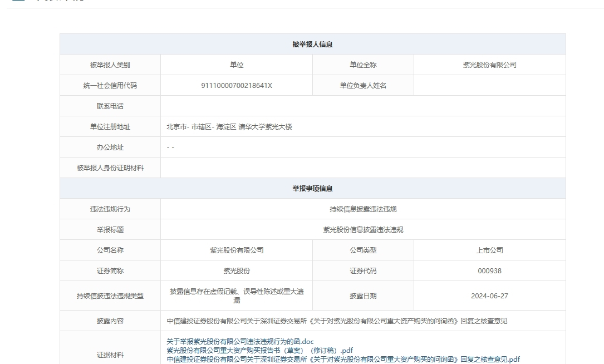This screenshot has width=604, height=364.
Task: Click the 证券简称 label
Action: click(x=110, y=271)
